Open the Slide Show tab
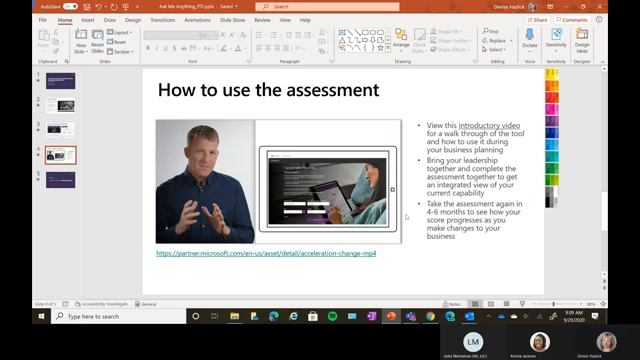The width and height of the screenshot is (640, 360). (x=232, y=20)
